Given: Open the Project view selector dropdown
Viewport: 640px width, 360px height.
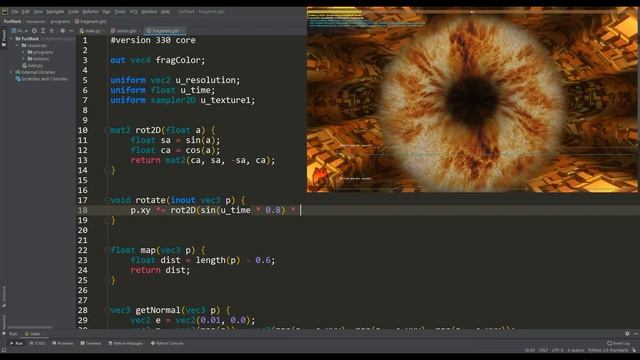Looking at the screenshot, I should [x=20, y=31].
